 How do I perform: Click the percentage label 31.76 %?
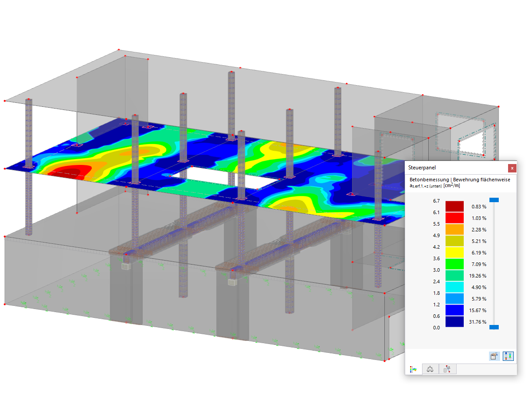477,322
